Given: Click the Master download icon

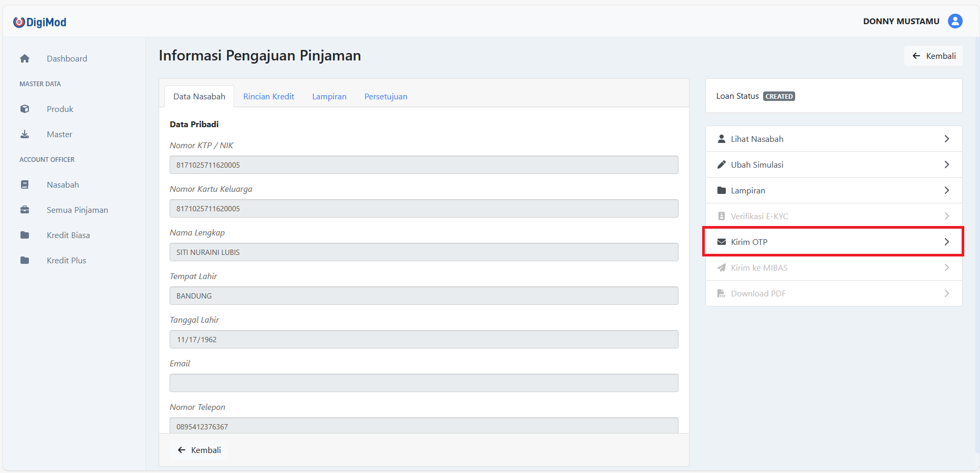Looking at the screenshot, I should pyautogui.click(x=25, y=135).
